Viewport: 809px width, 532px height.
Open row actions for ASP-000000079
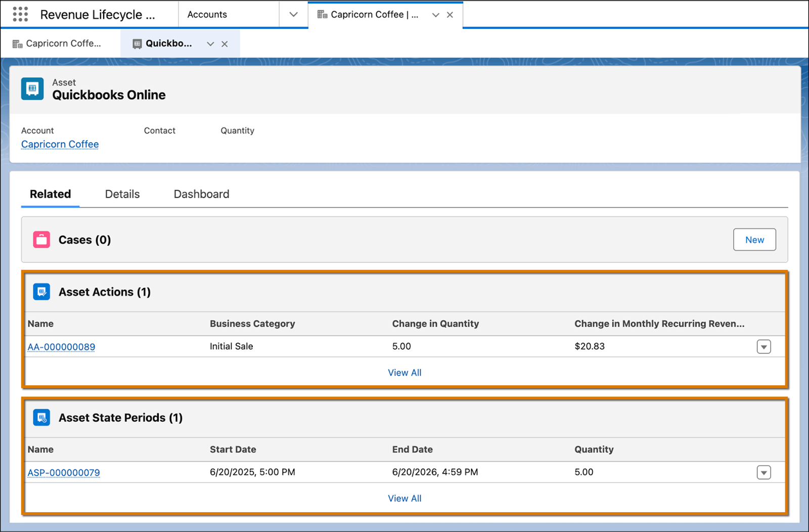[x=763, y=472]
